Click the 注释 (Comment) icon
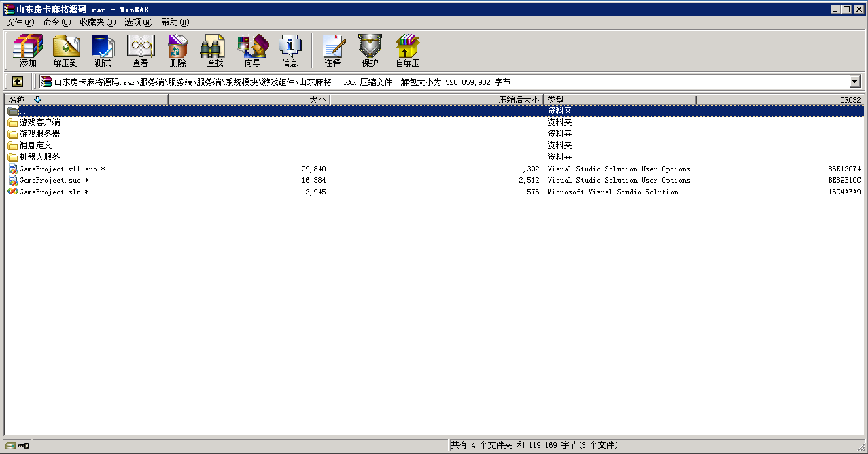Viewport: 868px width, 454px height. coord(332,51)
